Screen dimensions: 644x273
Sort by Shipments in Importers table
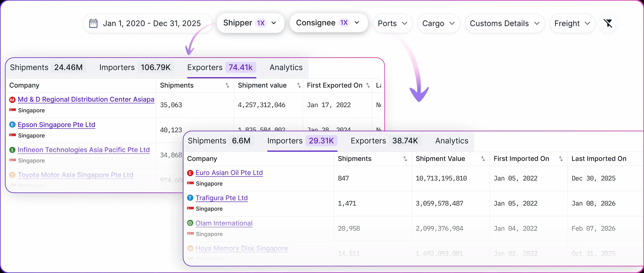pyautogui.click(x=405, y=159)
